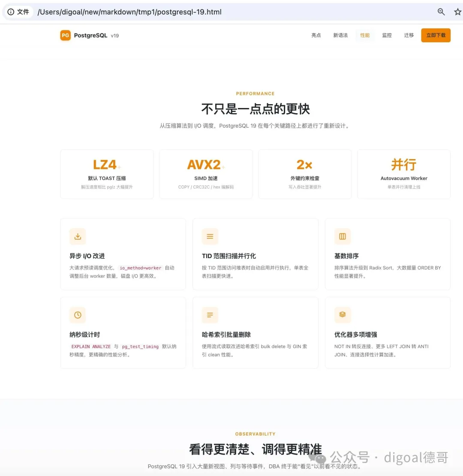Click the v19 version label

[115, 36]
